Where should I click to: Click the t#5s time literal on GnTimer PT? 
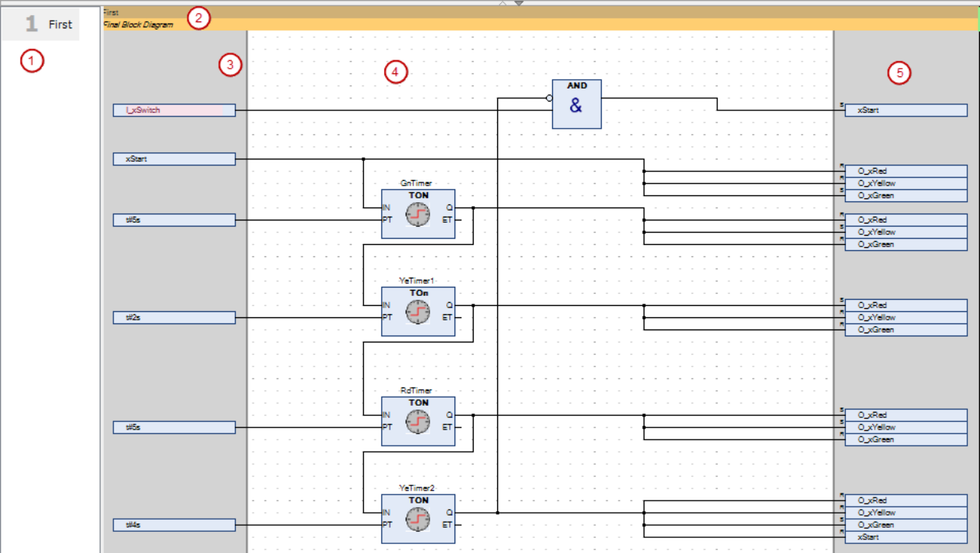tap(174, 220)
